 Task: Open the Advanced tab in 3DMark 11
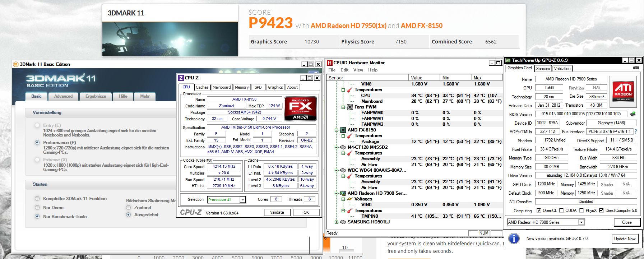click(63, 96)
